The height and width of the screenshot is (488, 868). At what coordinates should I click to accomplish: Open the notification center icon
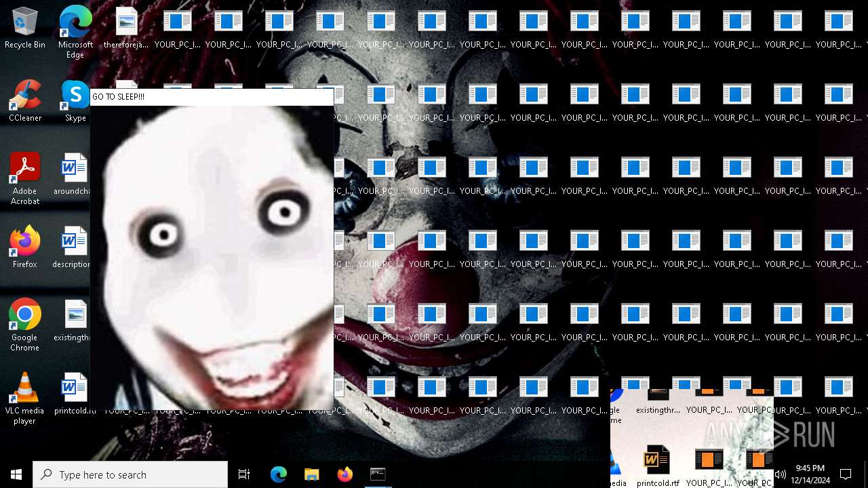[x=846, y=474]
